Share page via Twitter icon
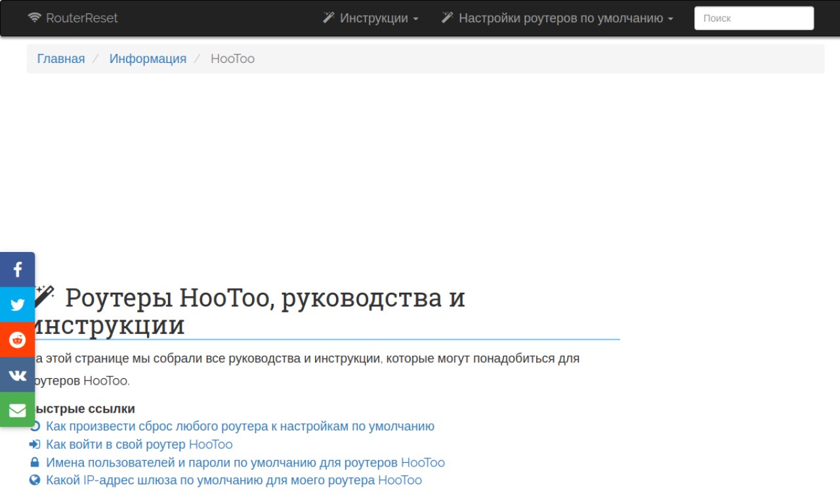This screenshot has width=840, height=504. click(x=18, y=304)
